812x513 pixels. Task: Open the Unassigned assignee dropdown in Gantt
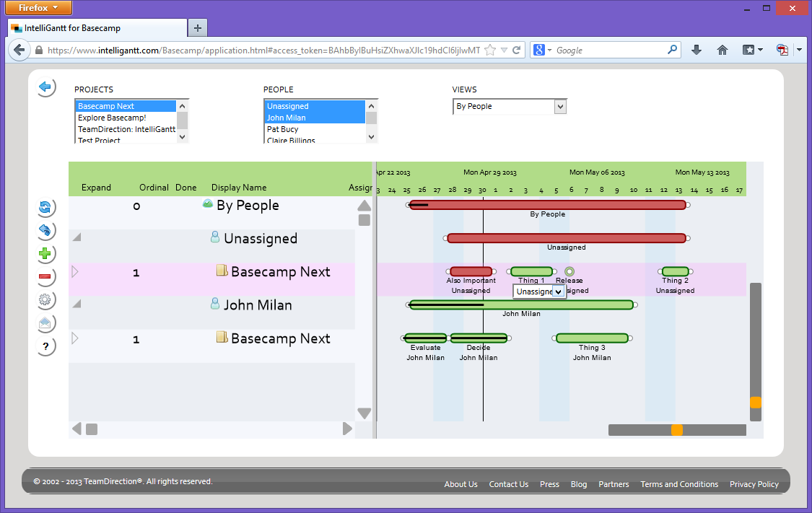click(538, 291)
